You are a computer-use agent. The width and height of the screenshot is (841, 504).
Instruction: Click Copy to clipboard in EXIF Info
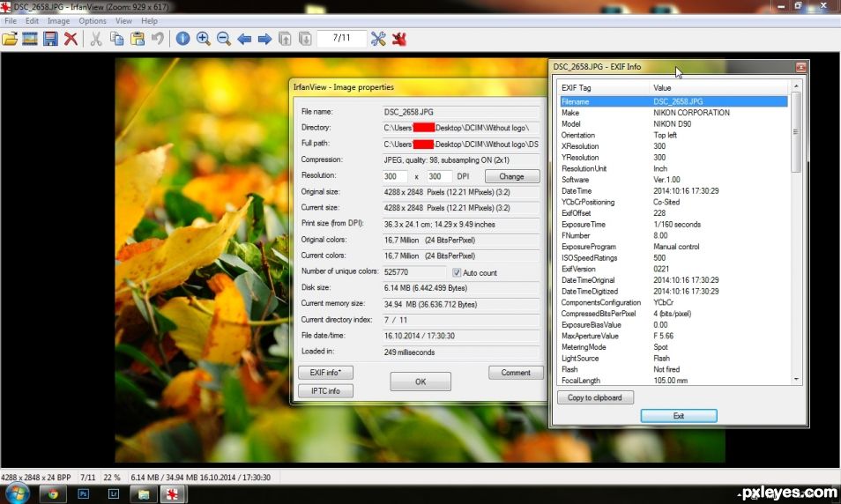click(x=595, y=397)
